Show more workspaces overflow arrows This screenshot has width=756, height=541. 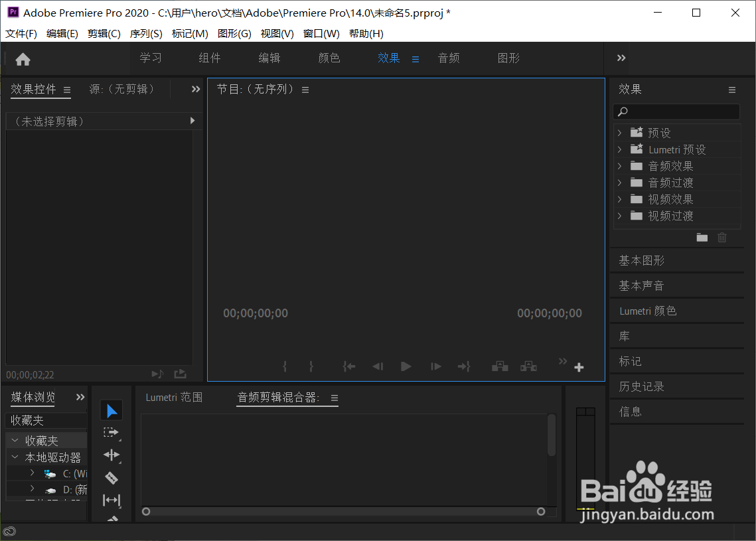[x=621, y=58]
